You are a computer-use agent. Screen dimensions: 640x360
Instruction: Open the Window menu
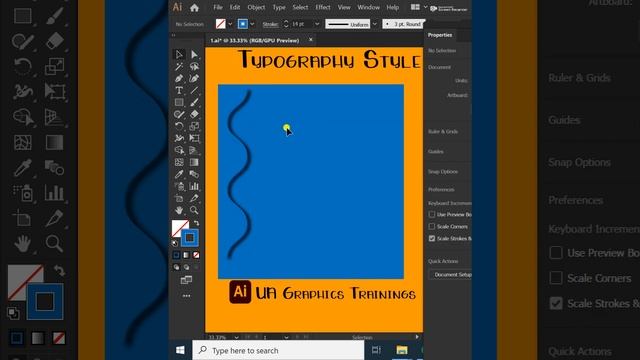(x=368, y=7)
